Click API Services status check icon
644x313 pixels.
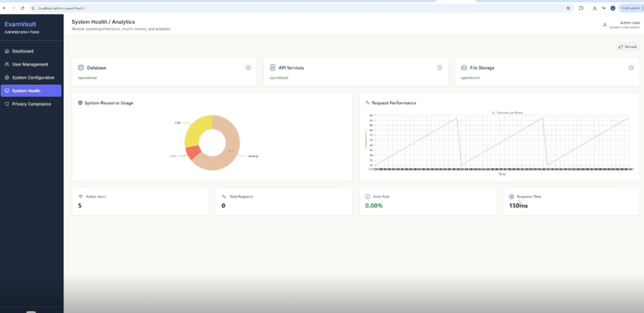coord(439,68)
